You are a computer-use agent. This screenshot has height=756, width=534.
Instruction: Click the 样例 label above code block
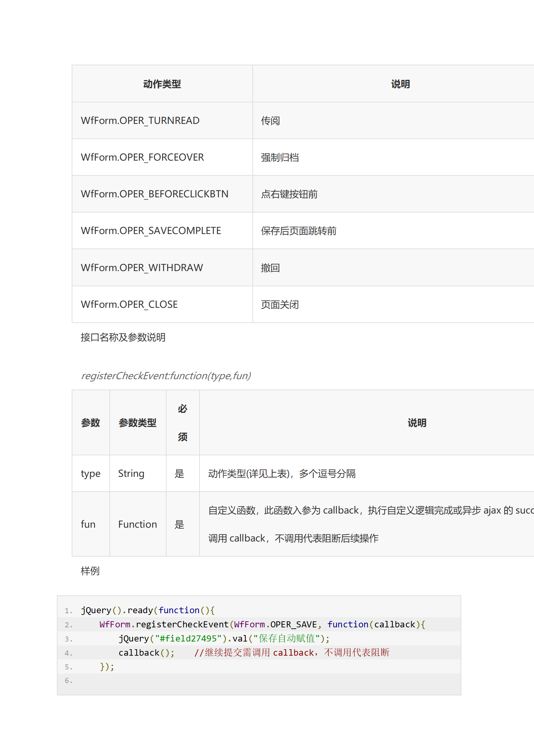coord(90,571)
